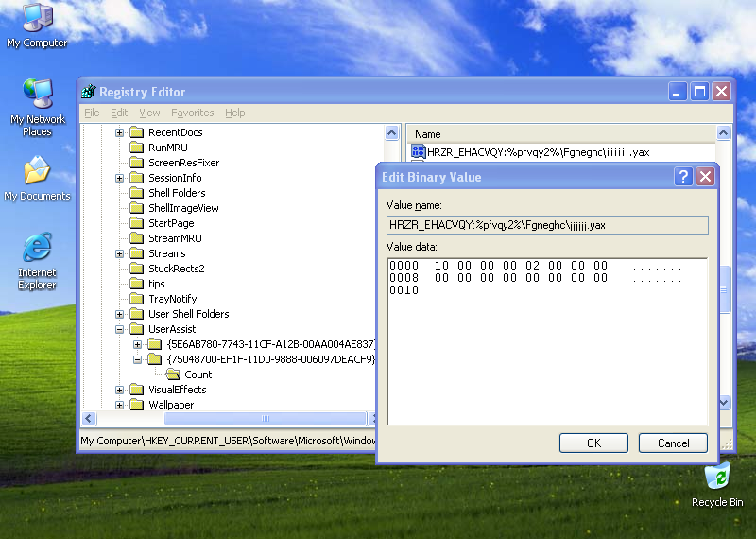Image resolution: width=756 pixels, height=539 pixels.
Task: Expand the User Shell Folders node
Action: (120, 314)
